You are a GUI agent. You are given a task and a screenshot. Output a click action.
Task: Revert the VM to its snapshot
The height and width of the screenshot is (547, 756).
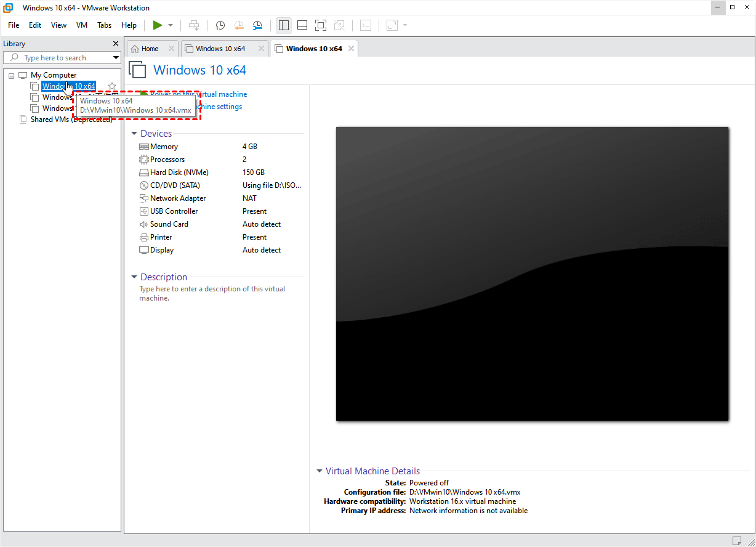tap(239, 25)
